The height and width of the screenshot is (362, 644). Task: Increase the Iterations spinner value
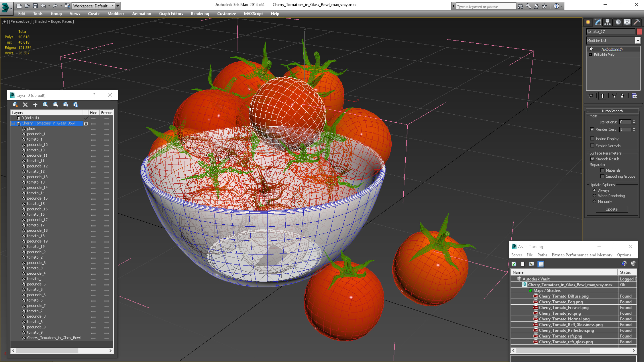pos(634,121)
